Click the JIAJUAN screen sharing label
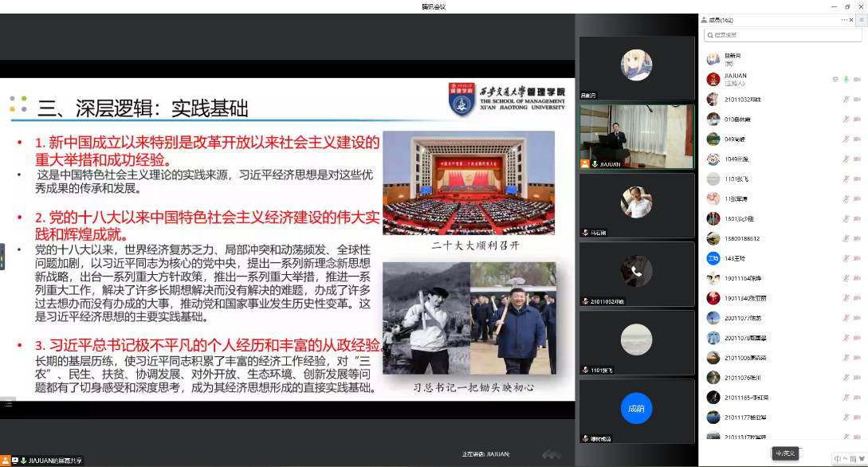868x467 pixels. click(56, 461)
